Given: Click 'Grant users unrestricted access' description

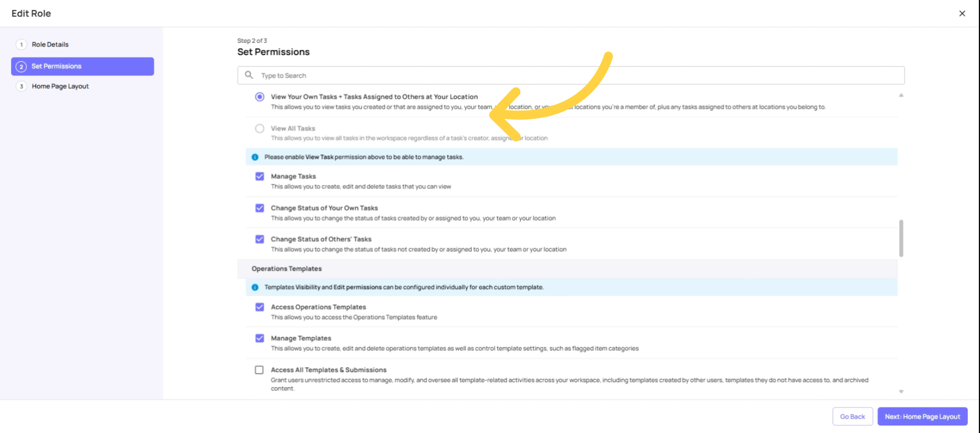Looking at the screenshot, I should click(x=570, y=384).
